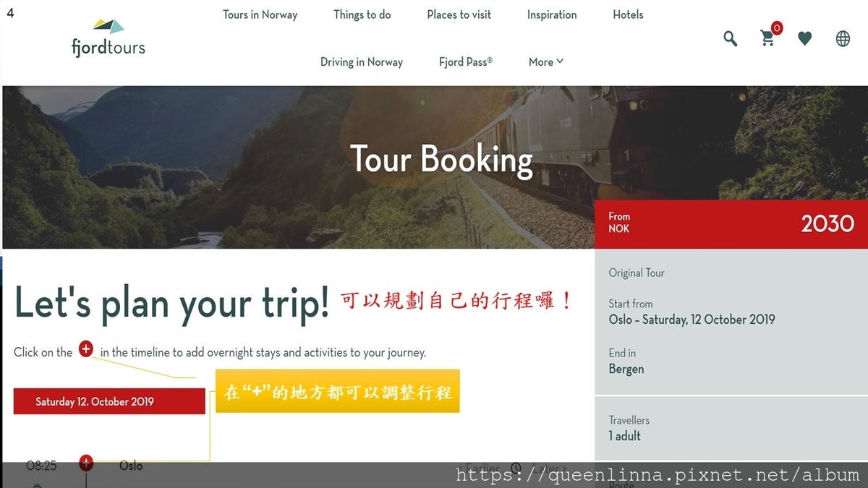868x488 pixels.
Task: Click red plus icon beside Oslo timeline
Action: pyautogui.click(x=86, y=462)
